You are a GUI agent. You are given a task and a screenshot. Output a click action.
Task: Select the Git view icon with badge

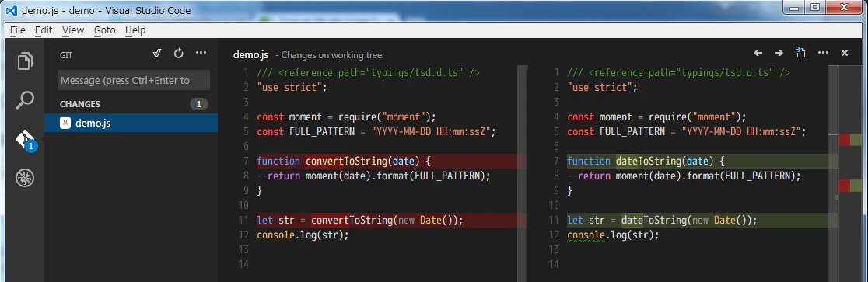point(26,141)
